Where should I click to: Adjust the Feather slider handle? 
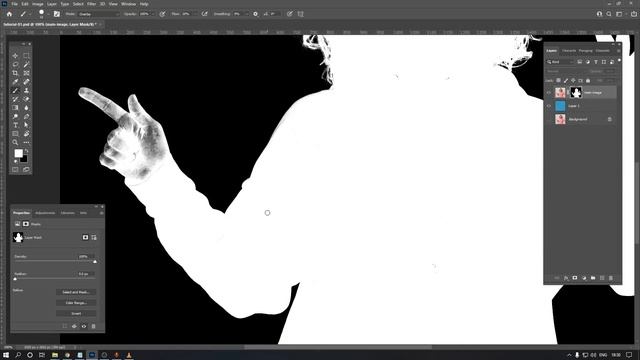coord(15,279)
